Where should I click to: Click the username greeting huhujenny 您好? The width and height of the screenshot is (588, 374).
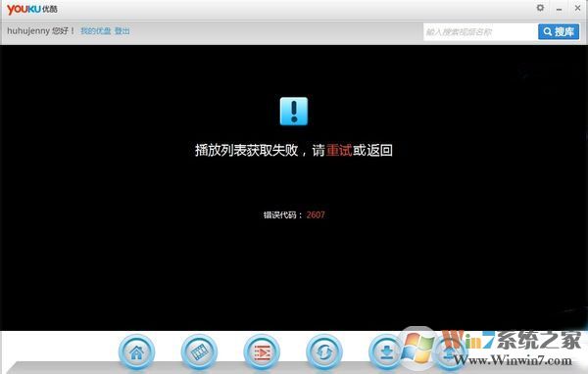(40, 30)
